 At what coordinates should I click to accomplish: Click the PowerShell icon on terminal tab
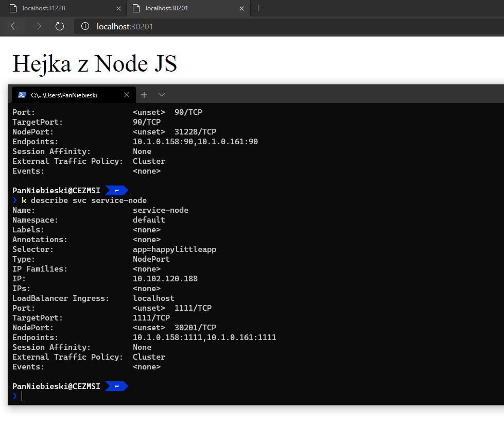click(x=22, y=95)
